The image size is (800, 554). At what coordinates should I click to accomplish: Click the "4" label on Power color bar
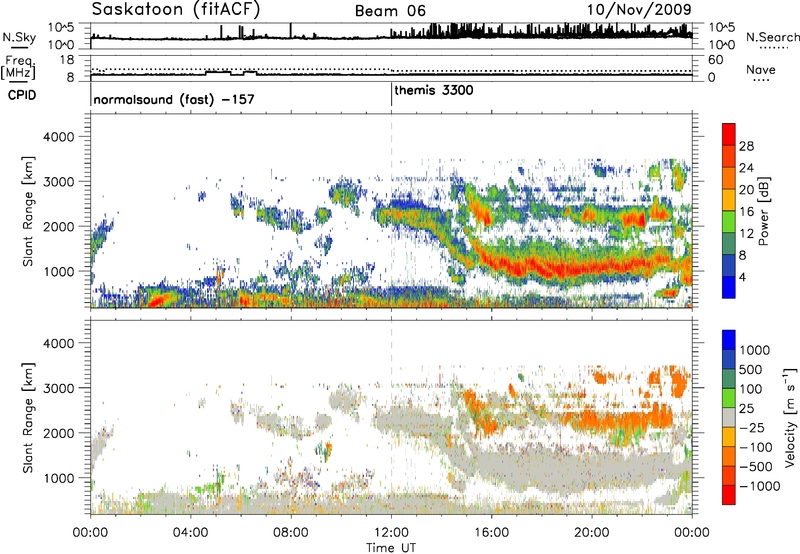tap(742, 277)
